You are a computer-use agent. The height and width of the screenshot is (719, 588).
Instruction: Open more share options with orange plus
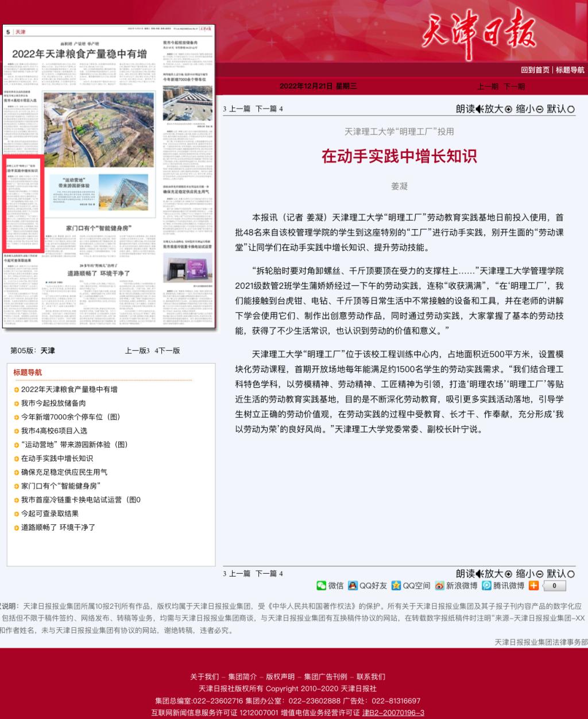click(x=533, y=585)
